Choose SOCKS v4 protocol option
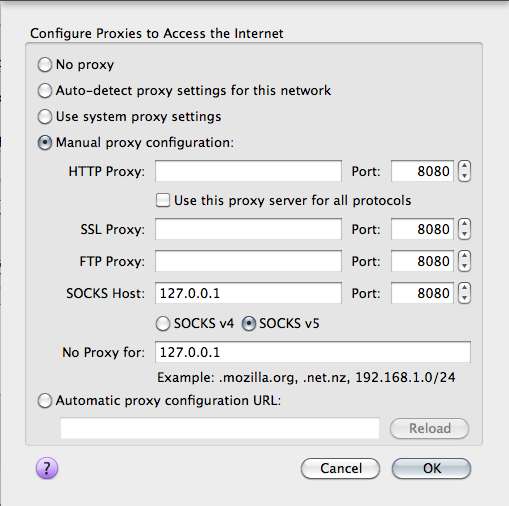Viewport: 509px width, 506px height. point(163,324)
